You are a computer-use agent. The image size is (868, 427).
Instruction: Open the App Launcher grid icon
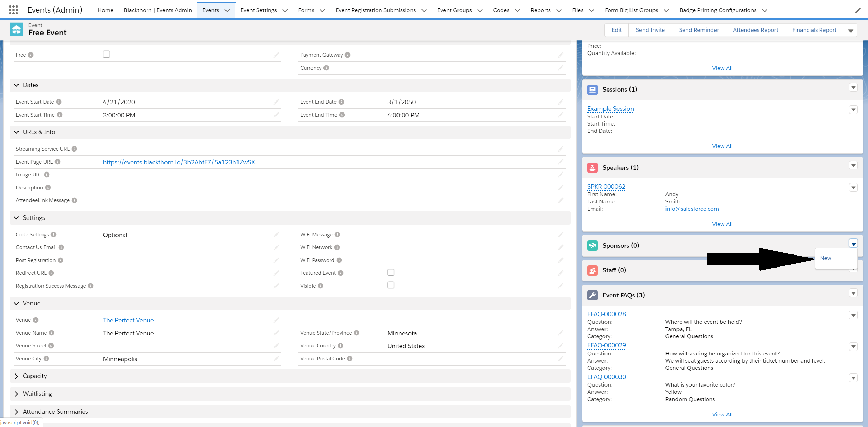pos(13,10)
